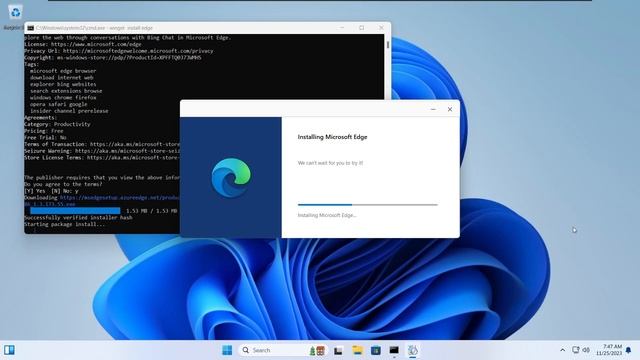This screenshot has width=640, height=360.
Task: Open Task View from the taskbar
Action: 338,350
